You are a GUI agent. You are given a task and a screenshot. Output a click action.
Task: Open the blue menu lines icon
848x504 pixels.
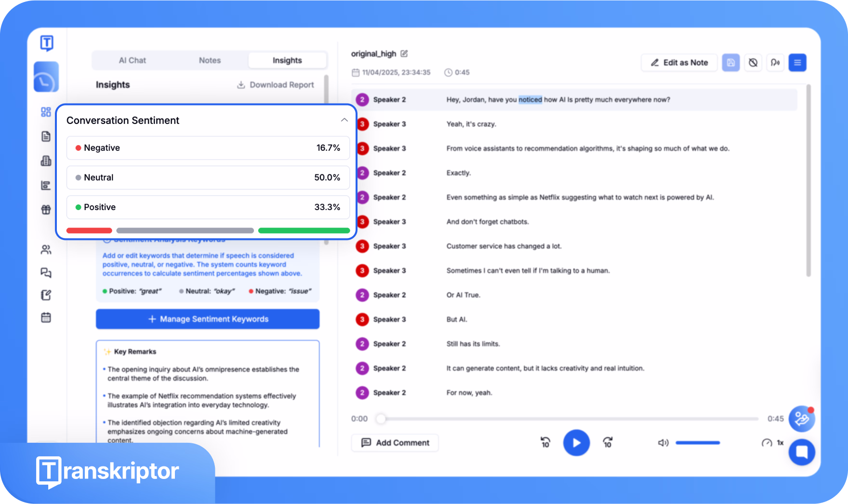[x=797, y=63]
